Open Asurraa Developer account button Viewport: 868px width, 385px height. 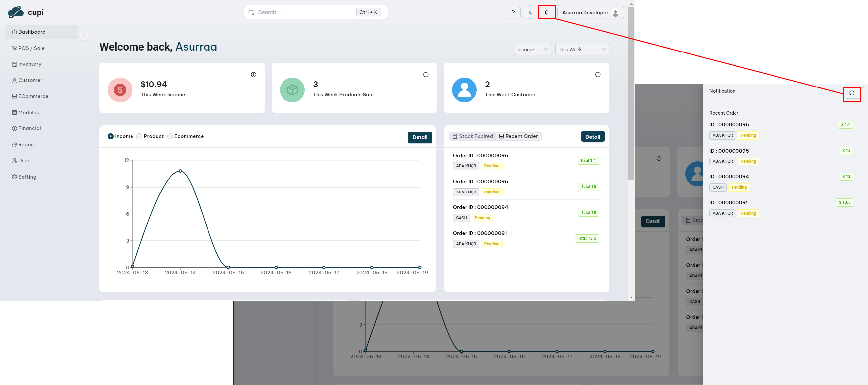tap(590, 13)
